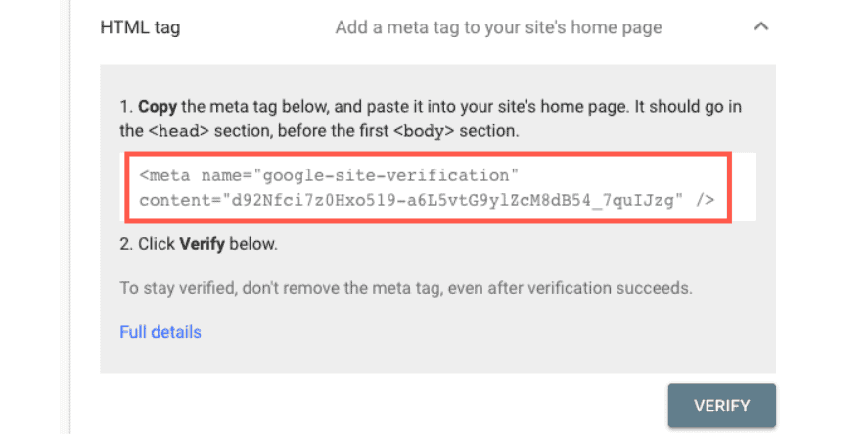The height and width of the screenshot is (434, 868).
Task: Click the 'To stay verified' note text
Action: pyautogui.click(x=406, y=288)
